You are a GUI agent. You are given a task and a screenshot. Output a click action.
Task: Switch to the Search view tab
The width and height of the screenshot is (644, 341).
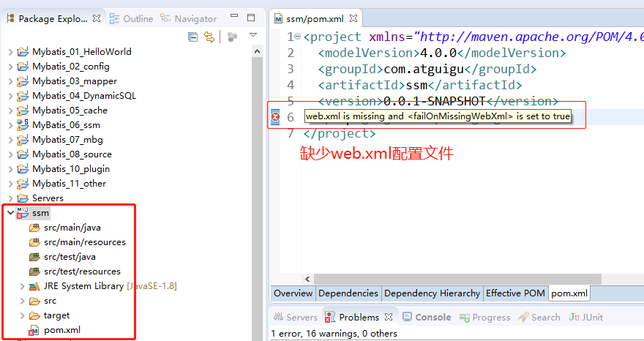click(539, 317)
